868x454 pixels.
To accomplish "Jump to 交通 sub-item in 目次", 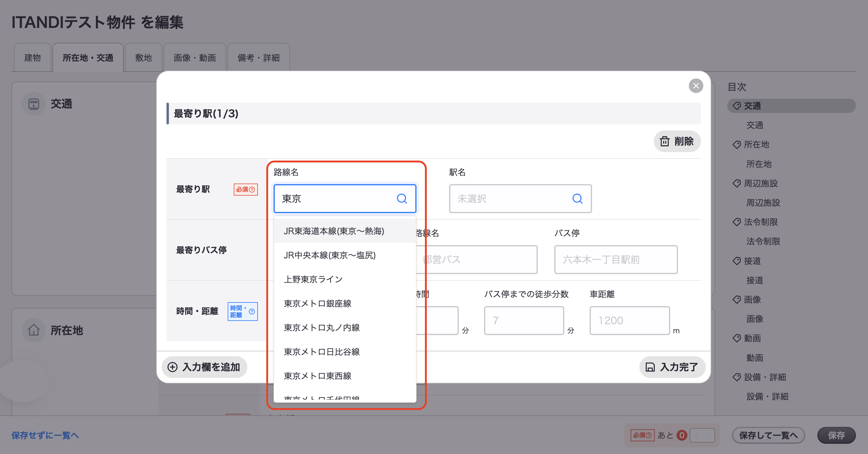I will [x=755, y=126].
